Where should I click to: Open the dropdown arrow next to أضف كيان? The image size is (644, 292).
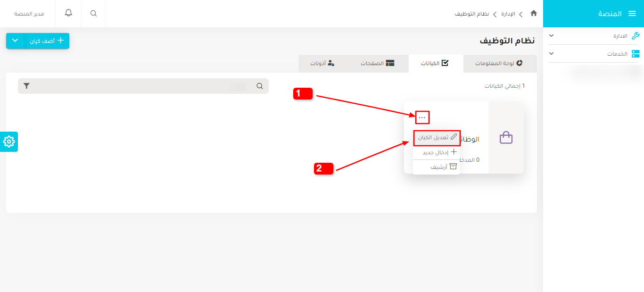click(15, 41)
